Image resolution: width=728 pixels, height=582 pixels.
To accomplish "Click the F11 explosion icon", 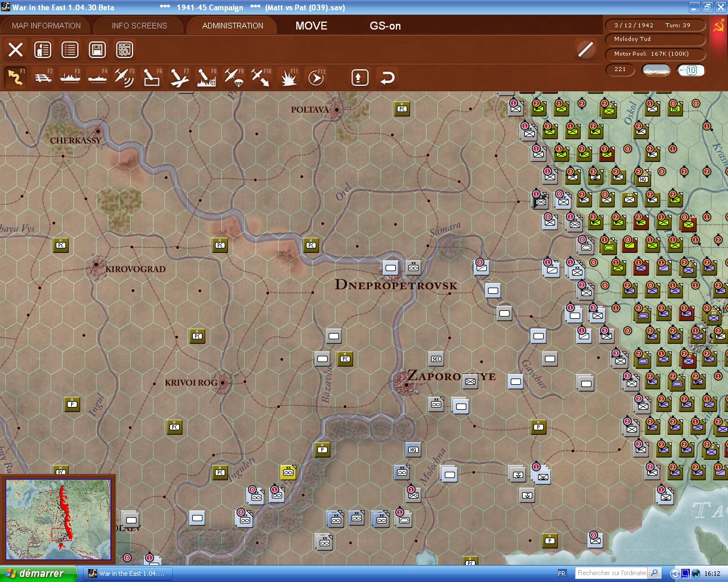I will (288, 77).
